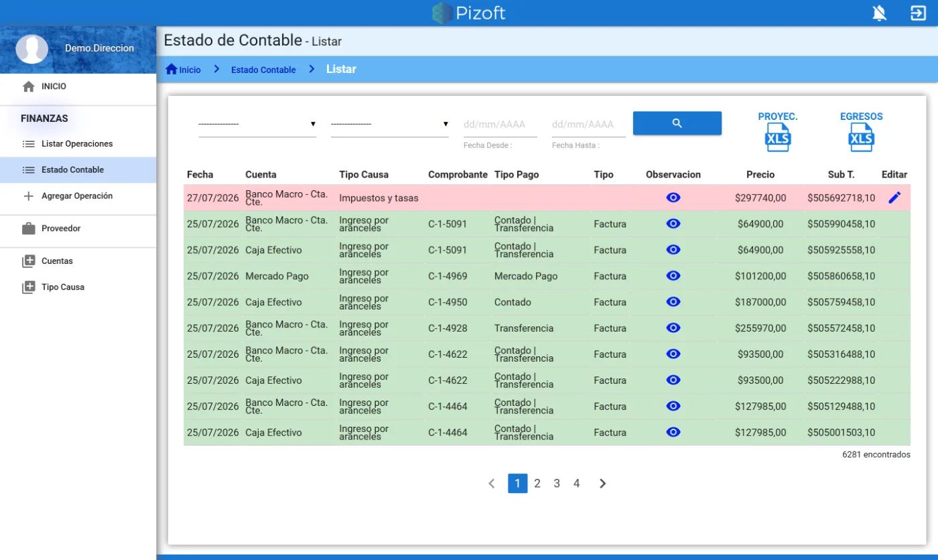
Task: Open Proveedor in the sidebar
Action: point(78,228)
